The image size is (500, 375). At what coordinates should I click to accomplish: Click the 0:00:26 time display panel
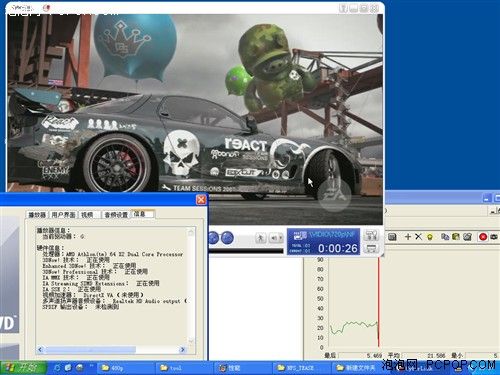pos(323,242)
